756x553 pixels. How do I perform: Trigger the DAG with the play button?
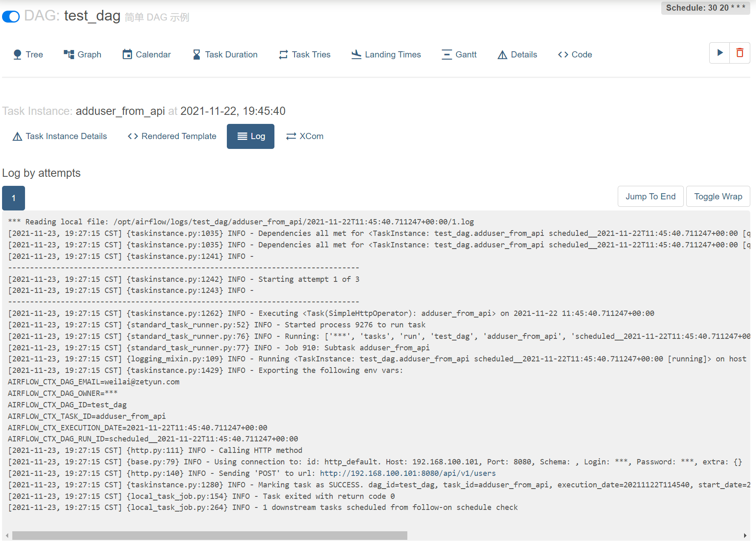[719, 53]
